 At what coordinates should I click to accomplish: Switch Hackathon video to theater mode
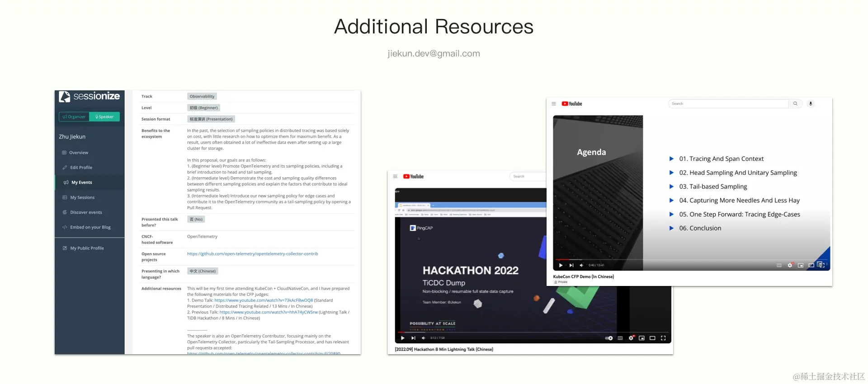pyautogui.click(x=652, y=338)
